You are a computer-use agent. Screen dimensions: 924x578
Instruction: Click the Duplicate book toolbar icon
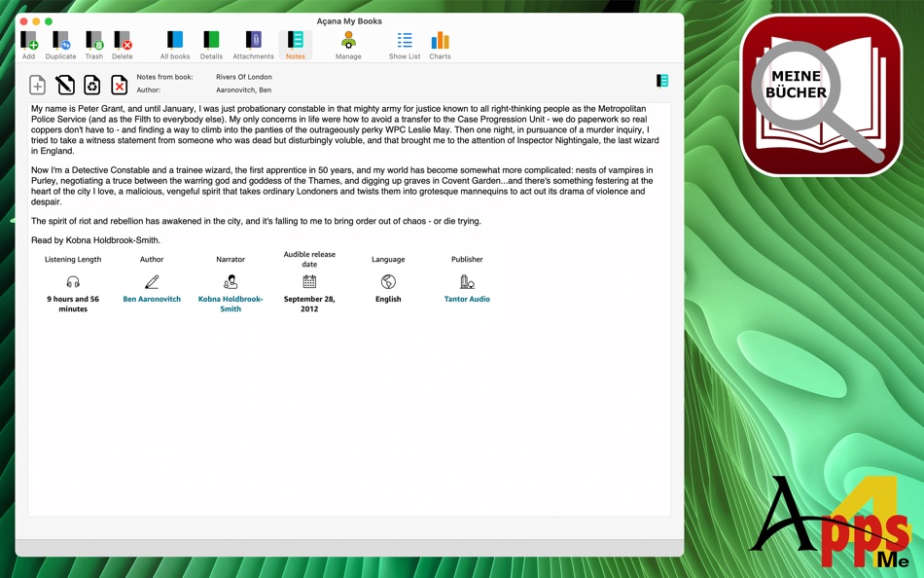(60, 46)
